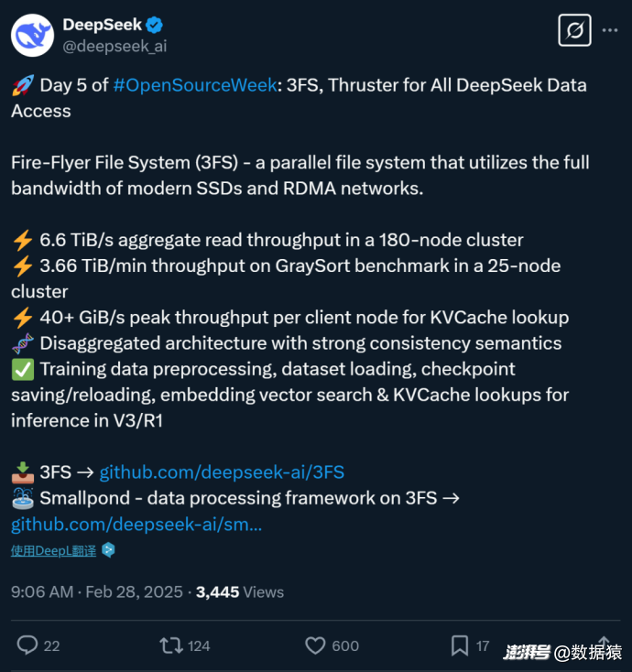Click the 124 repost count
The height and width of the screenshot is (672, 632).
coord(199,646)
